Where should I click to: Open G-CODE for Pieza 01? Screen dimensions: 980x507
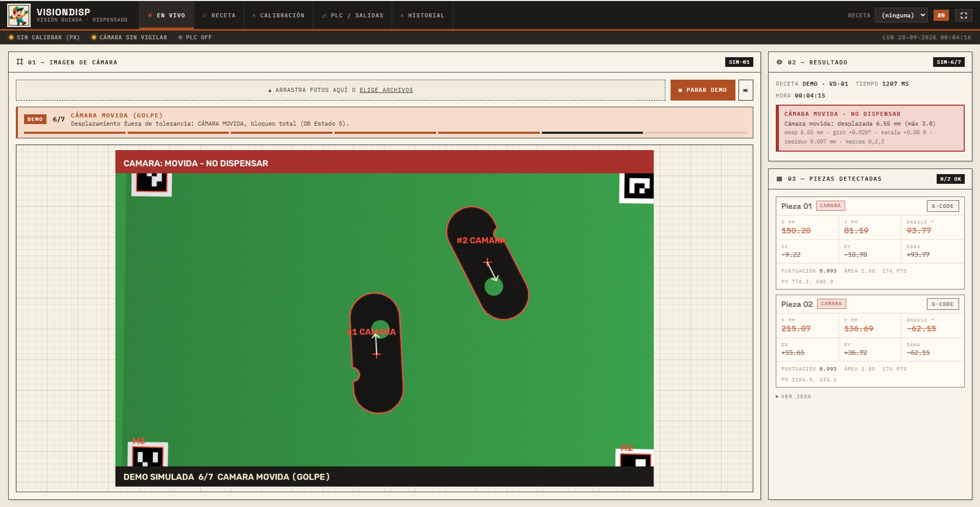tap(943, 206)
